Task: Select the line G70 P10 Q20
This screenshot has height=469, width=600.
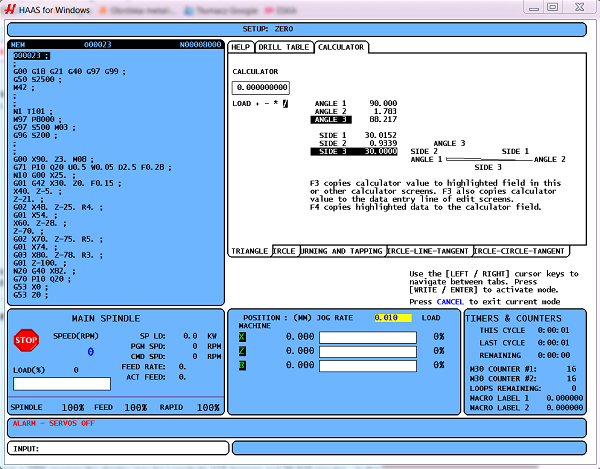Action: (42, 279)
